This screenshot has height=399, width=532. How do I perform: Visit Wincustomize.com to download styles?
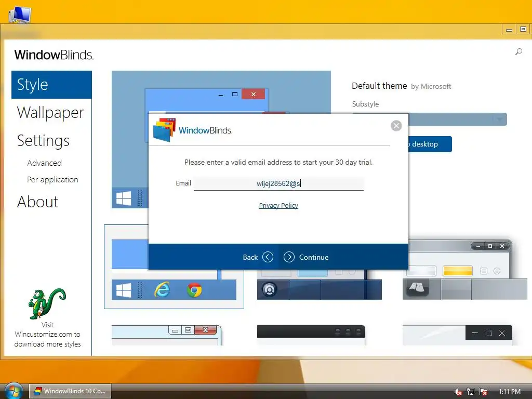[x=47, y=334]
